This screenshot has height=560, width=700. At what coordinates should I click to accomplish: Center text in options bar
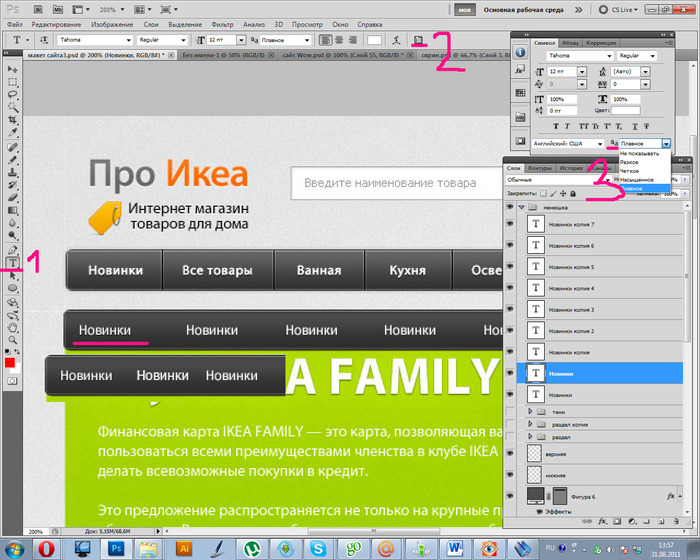[x=339, y=40]
